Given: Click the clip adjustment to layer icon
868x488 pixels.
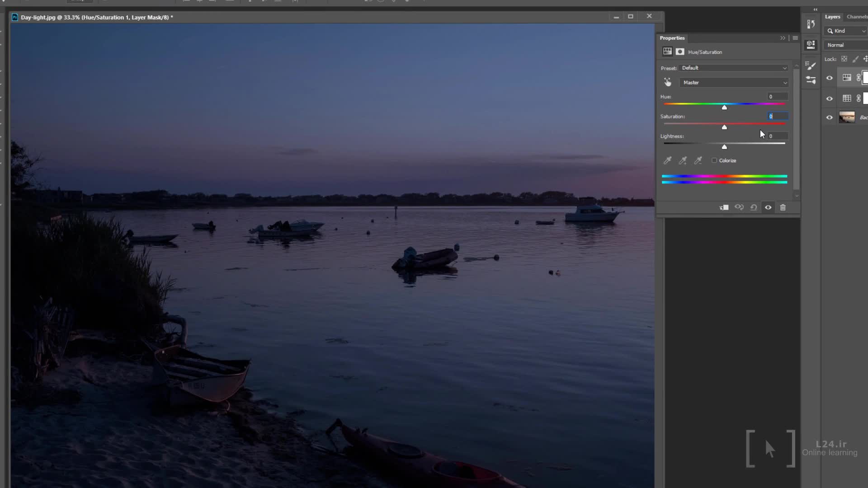Looking at the screenshot, I should (x=724, y=207).
